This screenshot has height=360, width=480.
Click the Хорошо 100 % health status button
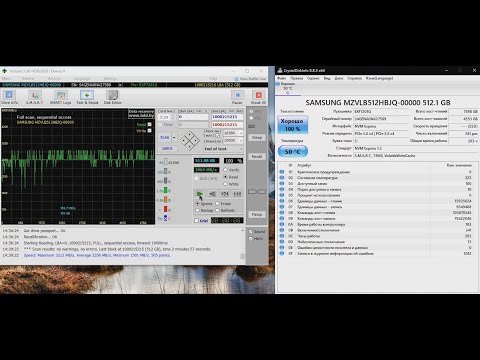coord(293,125)
